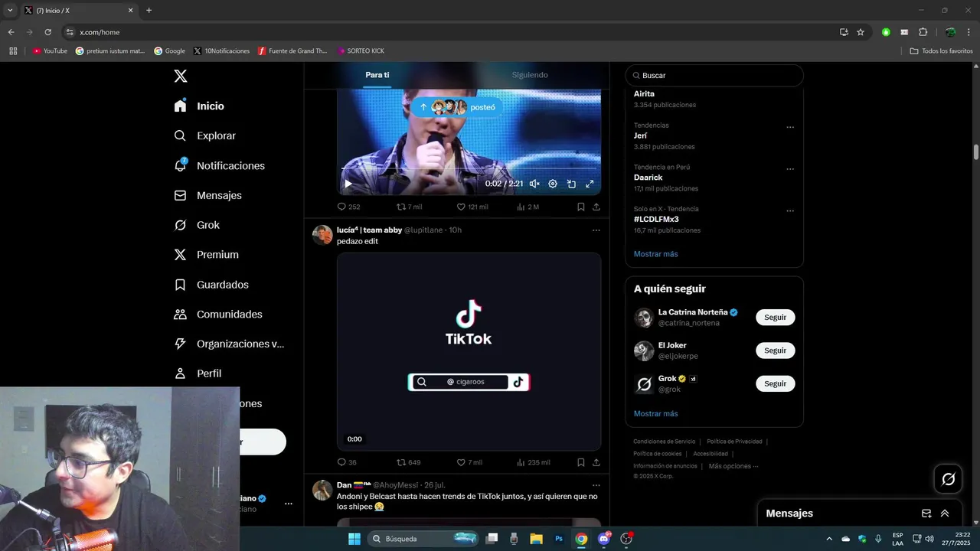The width and height of the screenshot is (980, 551).
Task: Toggle picture-in-picture on singer video
Action: coord(571,184)
